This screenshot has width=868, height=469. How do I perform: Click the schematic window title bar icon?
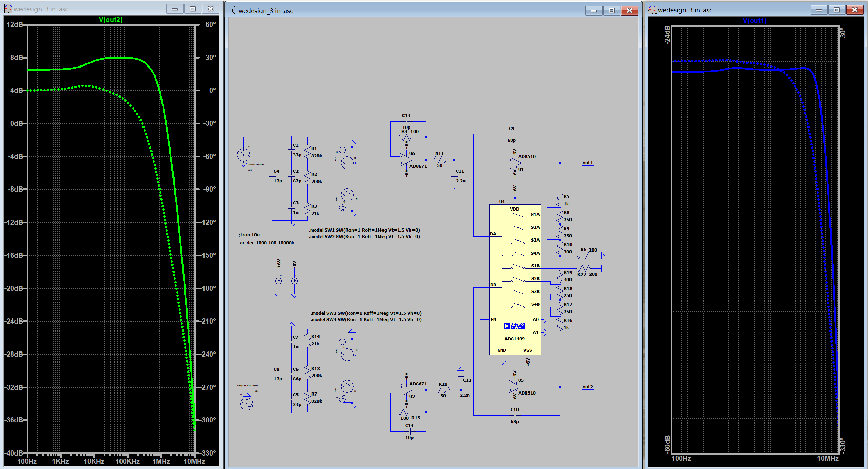coord(233,10)
